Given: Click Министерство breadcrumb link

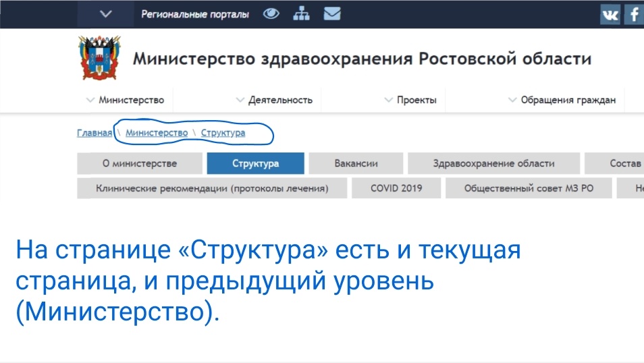Looking at the screenshot, I should (157, 133).
